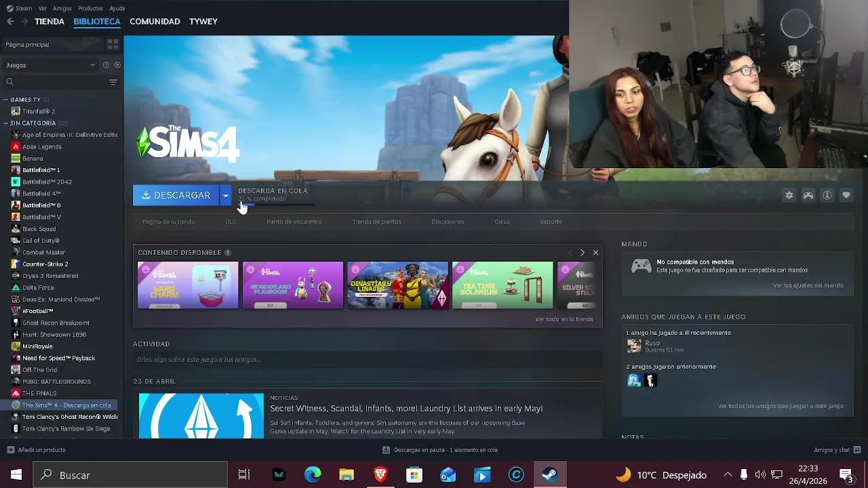
Task: Go back with the left arrow
Action: tap(10, 22)
